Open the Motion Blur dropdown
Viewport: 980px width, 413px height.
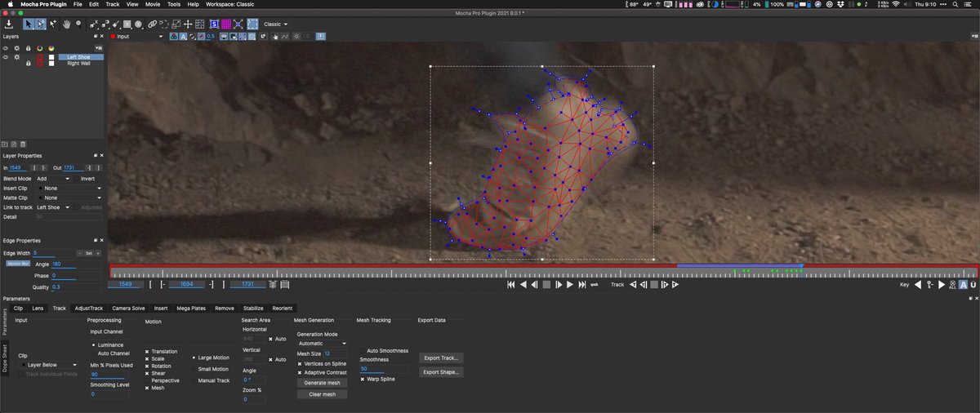coord(17,264)
